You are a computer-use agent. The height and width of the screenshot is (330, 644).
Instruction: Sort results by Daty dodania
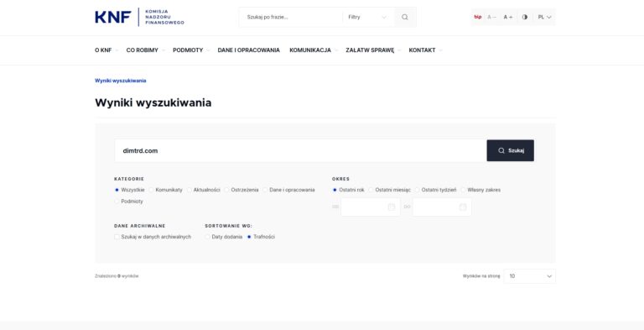[207, 237]
